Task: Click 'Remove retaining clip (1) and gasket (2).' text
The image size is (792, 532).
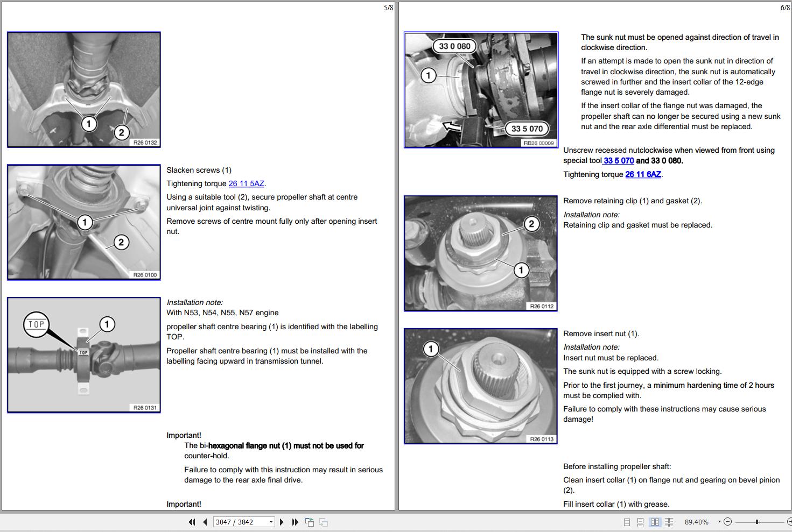Action: click(633, 201)
